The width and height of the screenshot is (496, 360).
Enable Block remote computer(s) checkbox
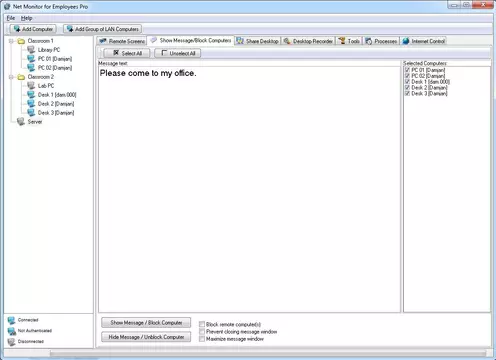point(202,324)
